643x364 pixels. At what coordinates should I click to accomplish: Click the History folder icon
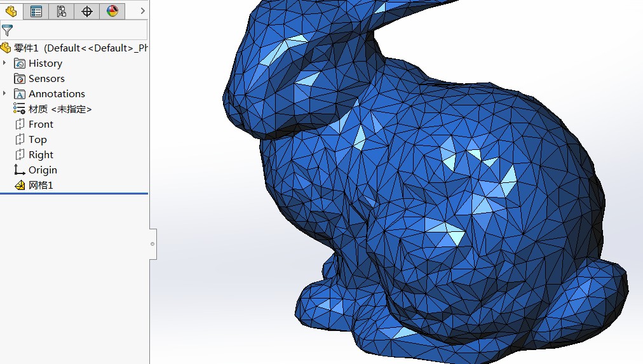coord(20,63)
